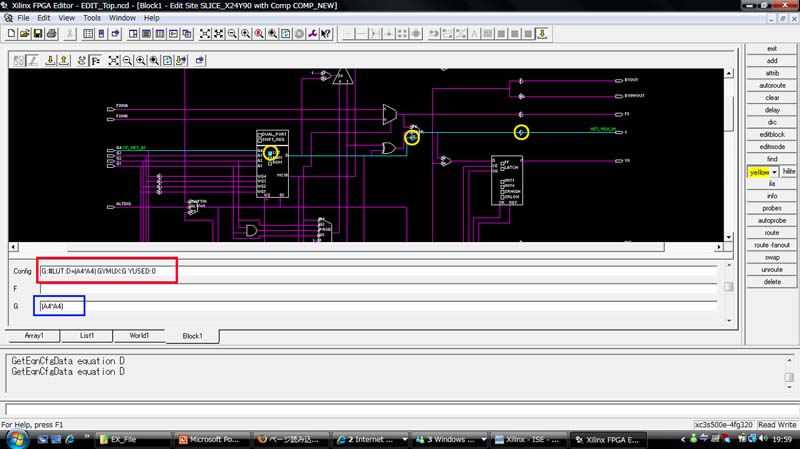
Task: Click the Windows Start orb
Action: [x=17, y=439]
